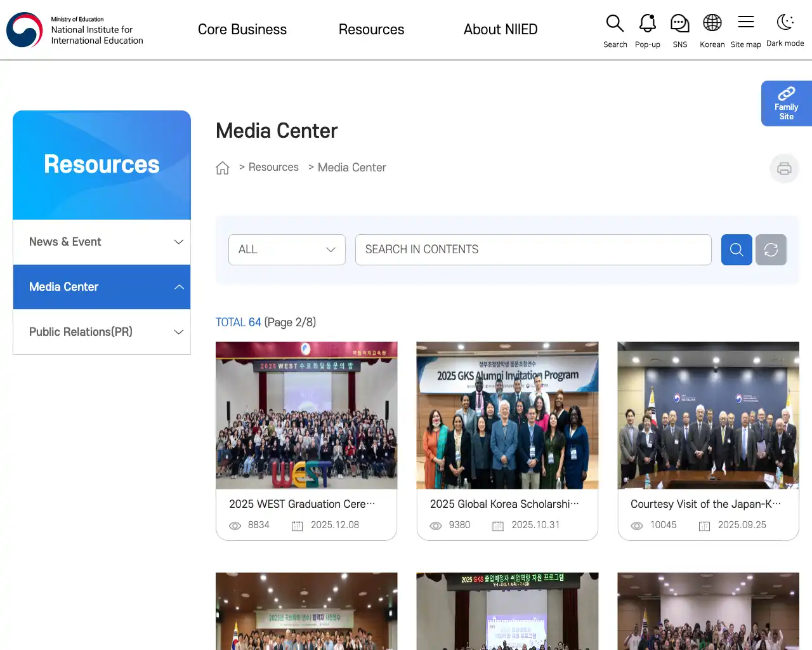The height and width of the screenshot is (650, 812).
Task: Open the 2025 GKS green banner photo thumbnail
Action: 507,611
